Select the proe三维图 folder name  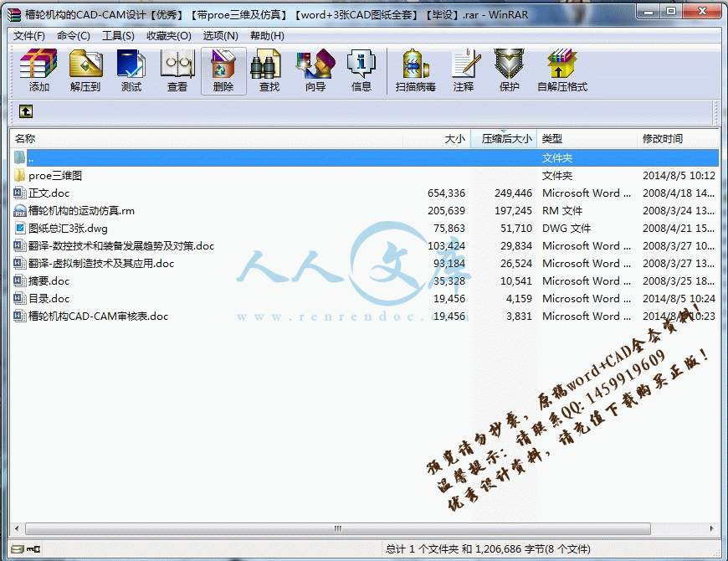[55, 176]
